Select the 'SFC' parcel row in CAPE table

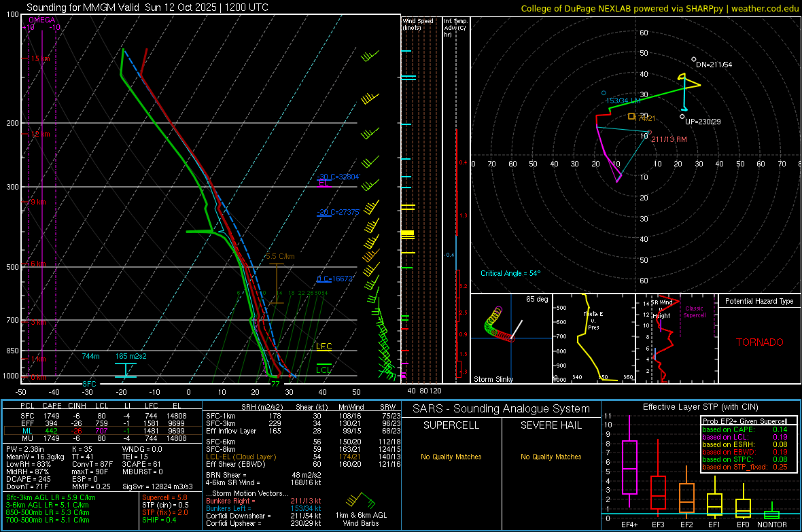click(103, 416)
